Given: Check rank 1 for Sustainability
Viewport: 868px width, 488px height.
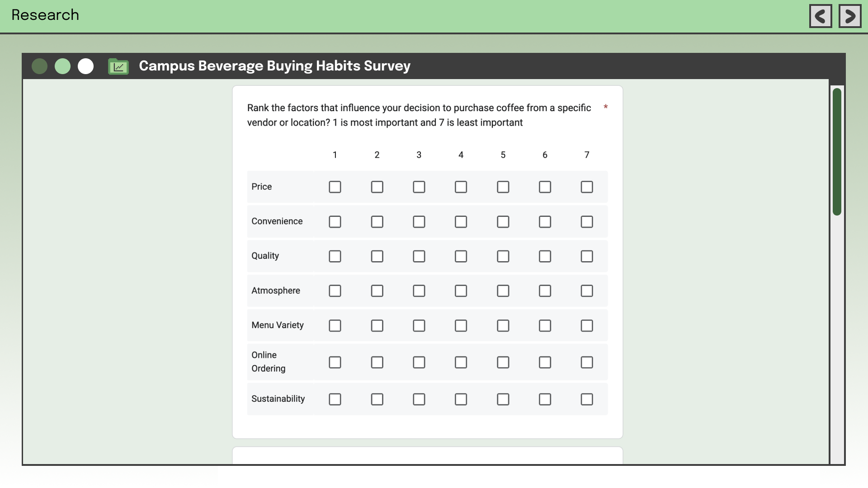Looking at the screenshot, I should [x=335, y=399].
